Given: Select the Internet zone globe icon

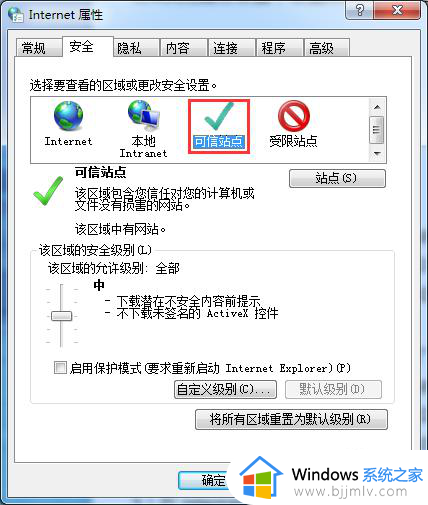Looking at the screenshot, I should tap(69, 116).
